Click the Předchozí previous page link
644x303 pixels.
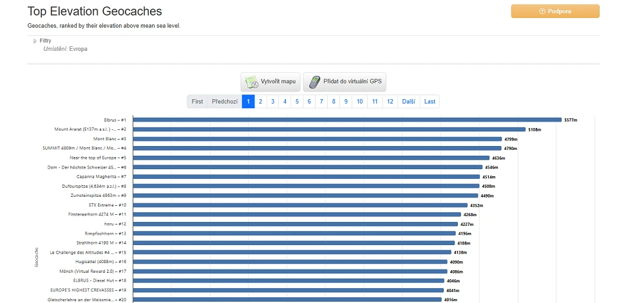coord(225,102)
